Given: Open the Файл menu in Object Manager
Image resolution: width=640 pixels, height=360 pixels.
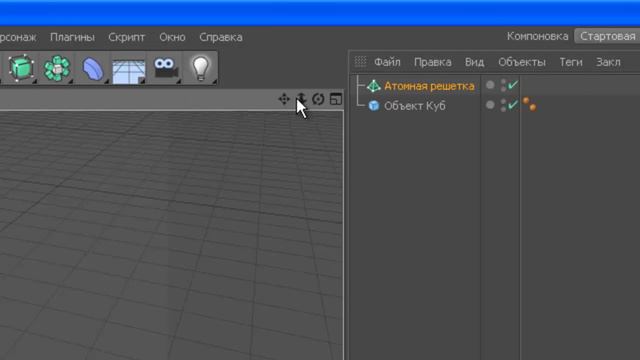Looking at the screenshot, I should pyautogui.click(x=387, y=62).
